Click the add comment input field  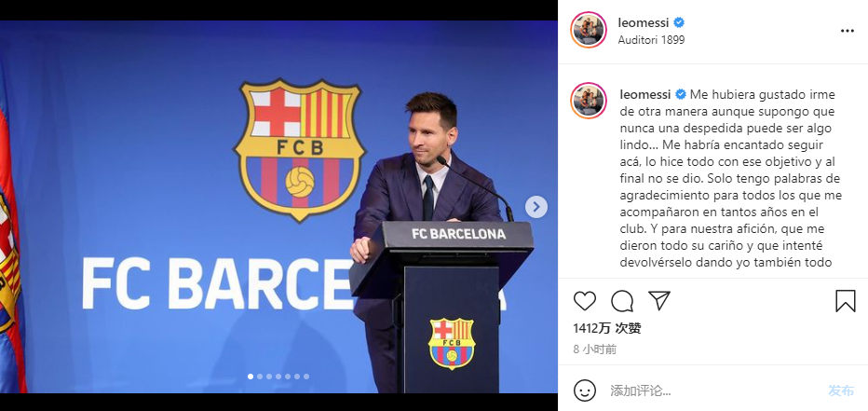pos(714,390)
